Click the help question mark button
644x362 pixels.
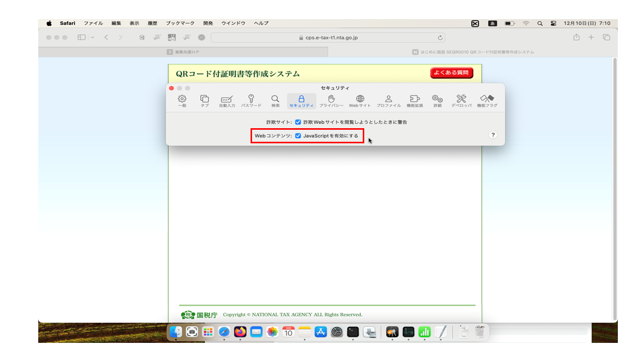coord(493,135)
